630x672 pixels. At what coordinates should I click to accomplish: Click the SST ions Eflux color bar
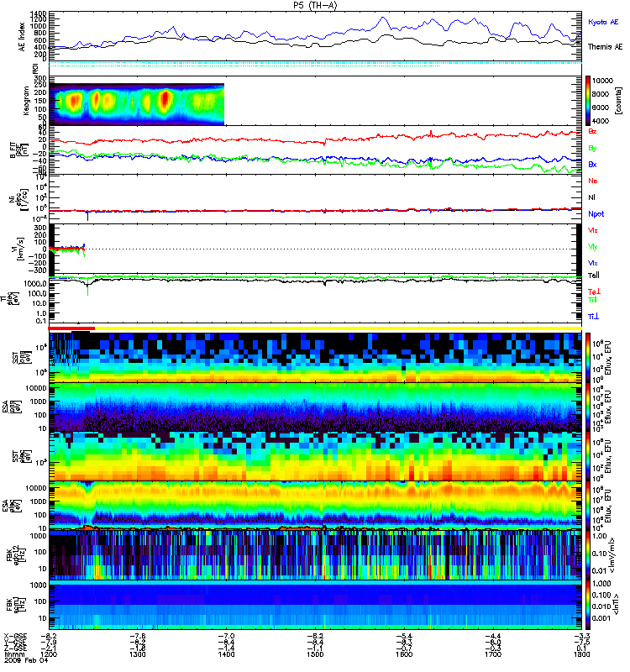pyautogui.click(x=588, y=358)
